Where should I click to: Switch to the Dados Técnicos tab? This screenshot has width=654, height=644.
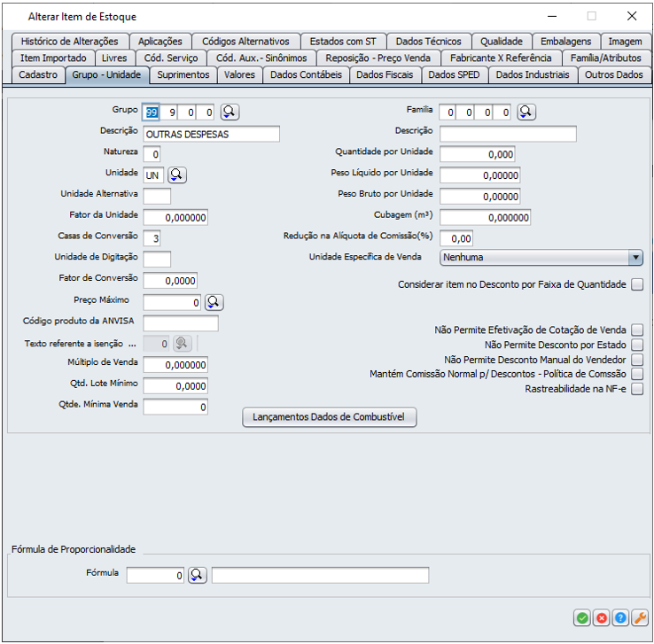(428, 42)
